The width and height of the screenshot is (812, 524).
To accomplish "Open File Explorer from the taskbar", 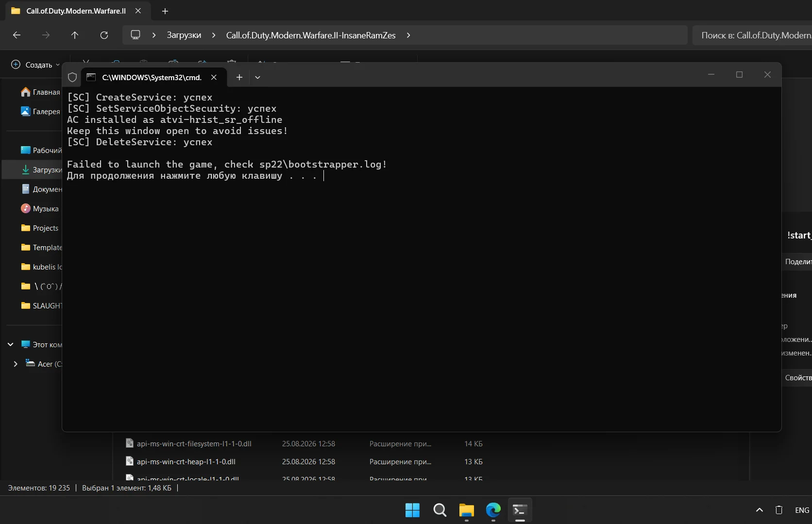I will click(x=466, y=510).
